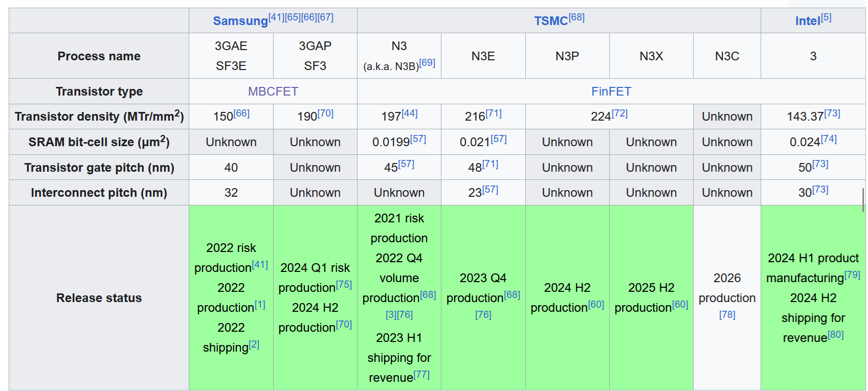The height and width of the screenshot is (391, 868).
Task: Click Intel's process name cell "3"
Action: click(x=813, y=56)
